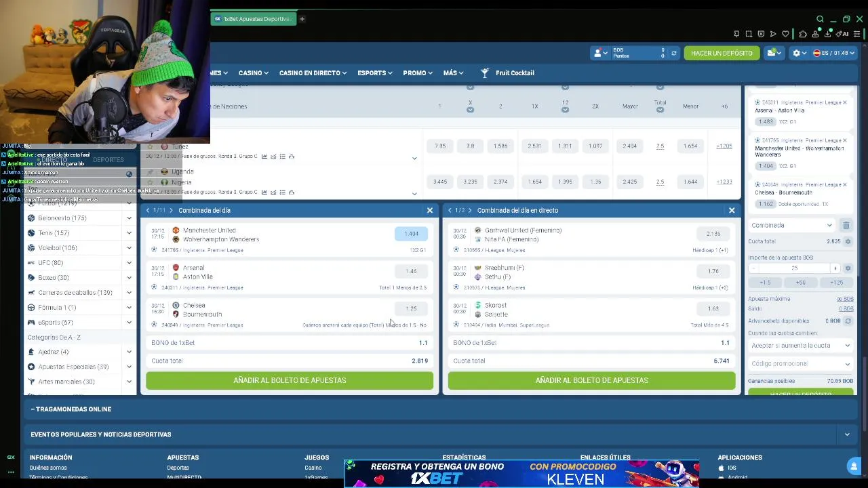This screenshot has width=868, height=488.
Task: Remove Arsenal - Aston Villa from bet slip
Action: [845, 102]
